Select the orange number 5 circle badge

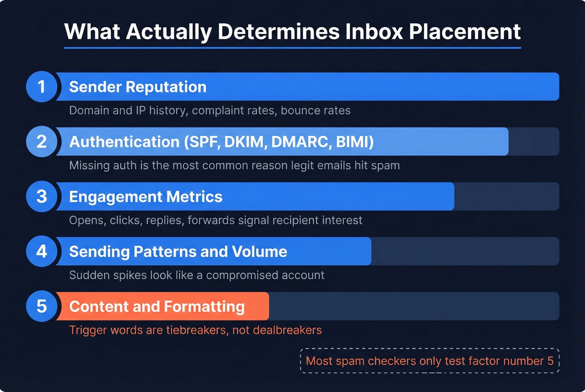[41, 306]
